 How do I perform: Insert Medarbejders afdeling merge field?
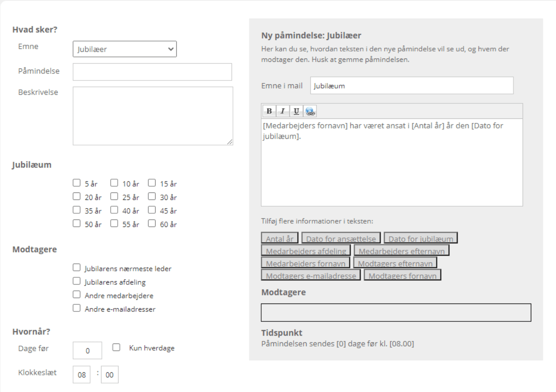coord(306,251)
